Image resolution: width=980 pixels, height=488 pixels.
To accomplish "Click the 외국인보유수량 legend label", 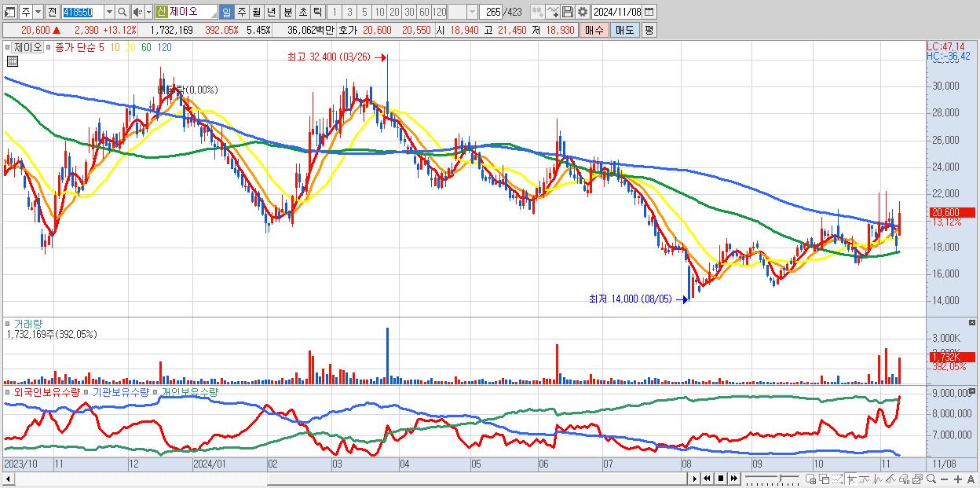I will pos(46,391).
